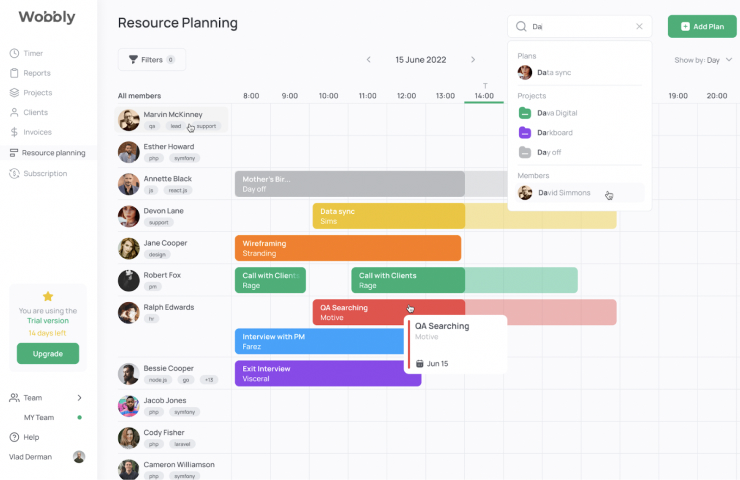The width and height of the screenshot is (740, 480).
Task: Click the Trial version link
Action: click(48, 320)
